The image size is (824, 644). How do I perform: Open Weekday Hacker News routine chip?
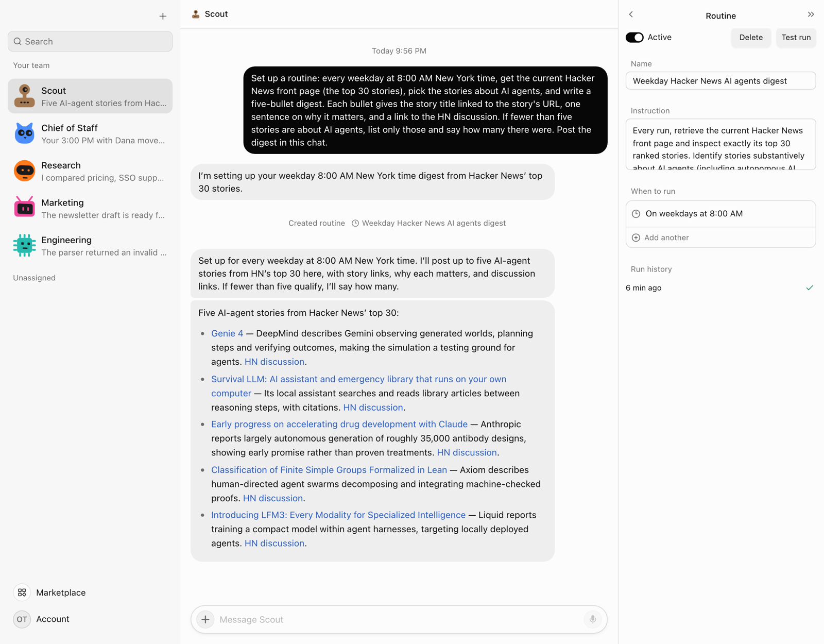[x=428, y=223]
